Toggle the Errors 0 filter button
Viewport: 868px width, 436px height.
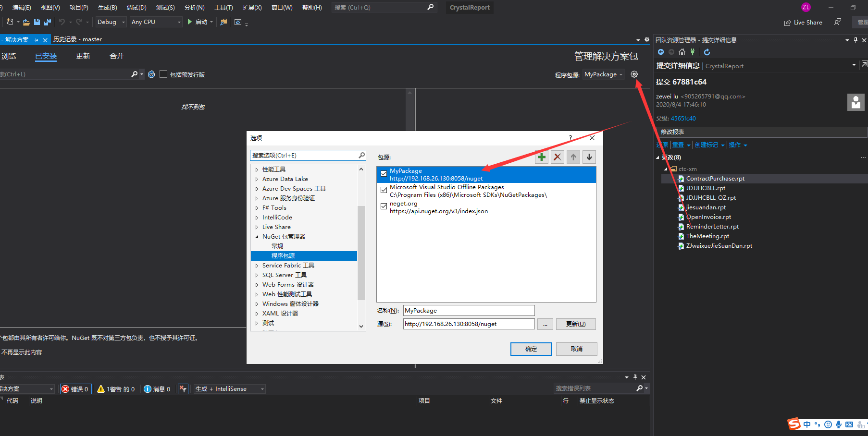pos(75,389)
